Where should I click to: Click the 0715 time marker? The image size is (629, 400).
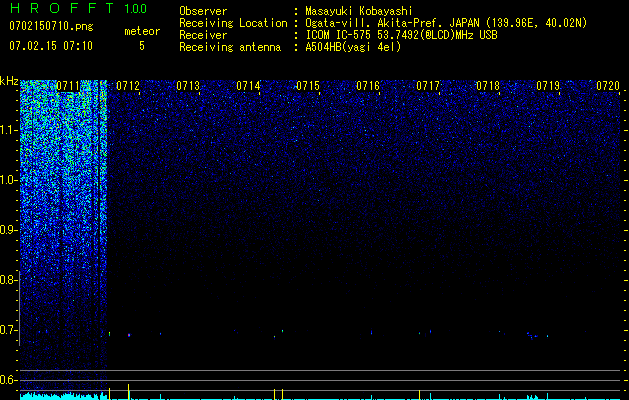(308, 86)
